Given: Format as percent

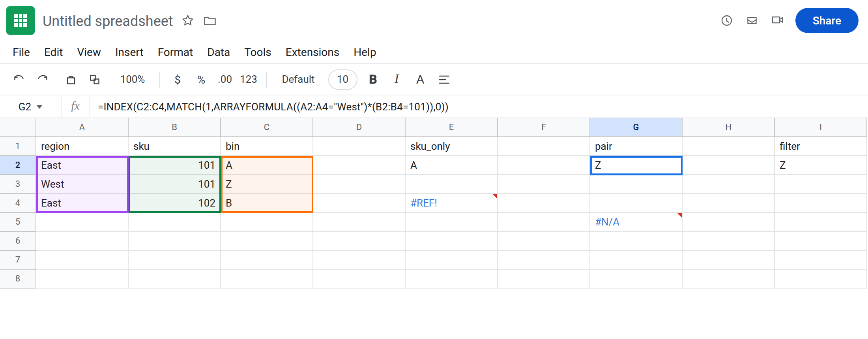Looking at the screenshot, I should pos(201,80).
